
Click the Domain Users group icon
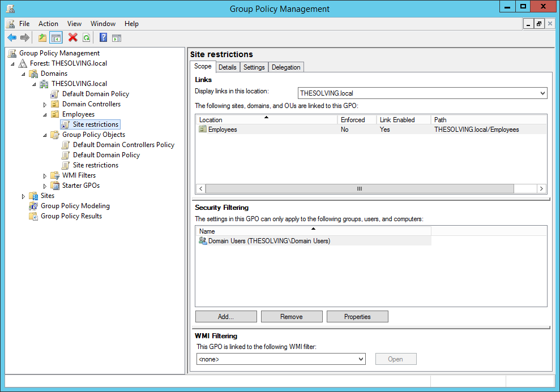pos(203,241)
